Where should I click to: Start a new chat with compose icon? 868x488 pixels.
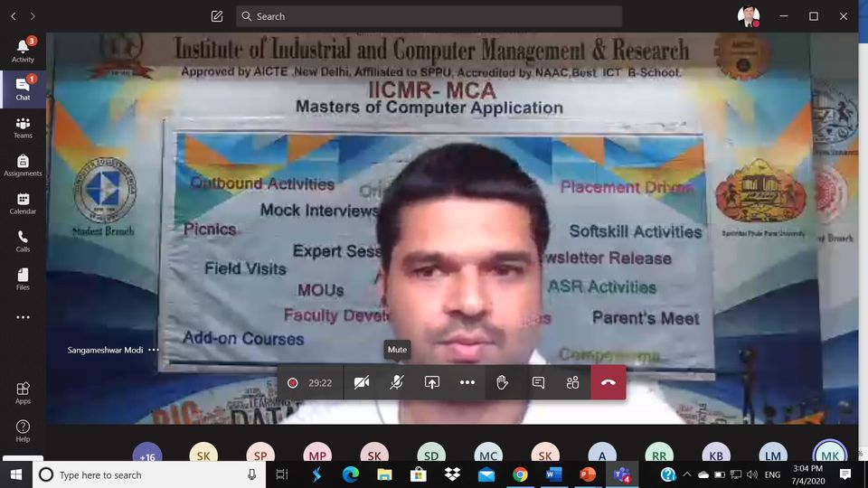pos(217,16)
